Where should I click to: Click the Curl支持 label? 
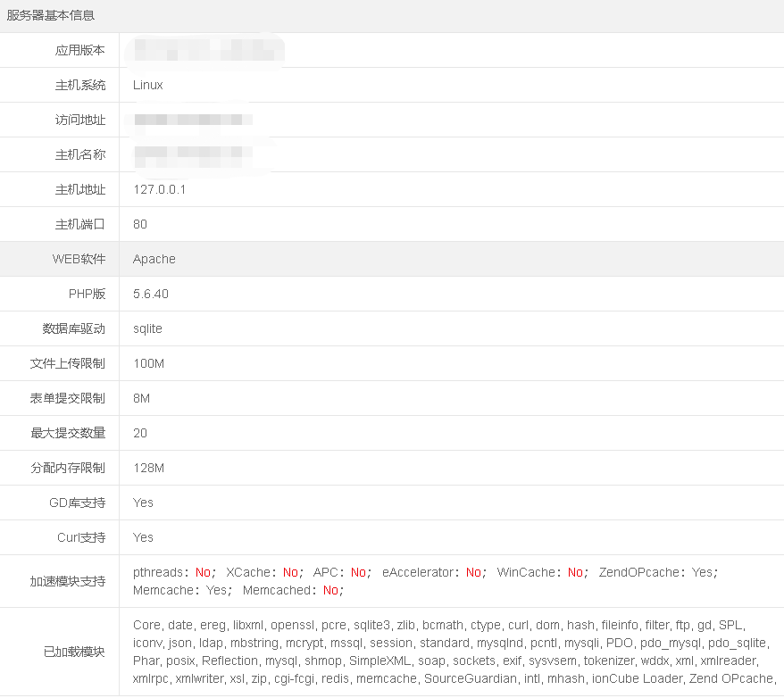(x=81, y=537)
